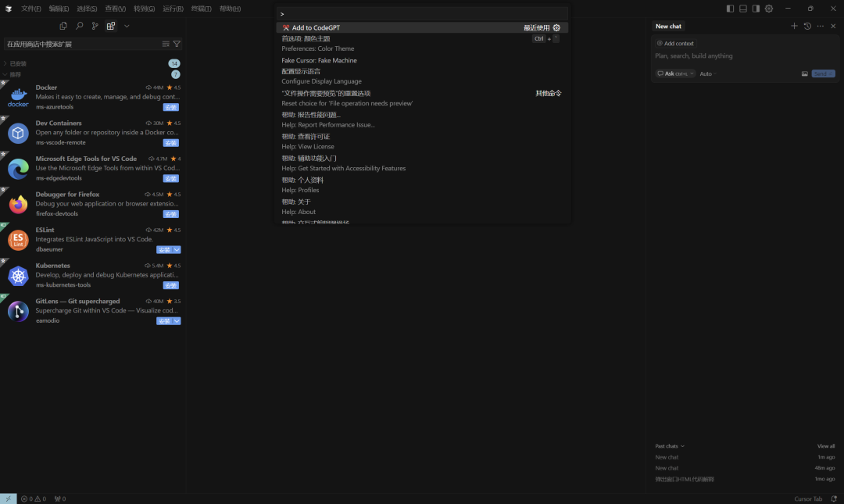This screenshot has height=504, width=844.
Task: Install the ESLint extension
Action: coord(164,250)
